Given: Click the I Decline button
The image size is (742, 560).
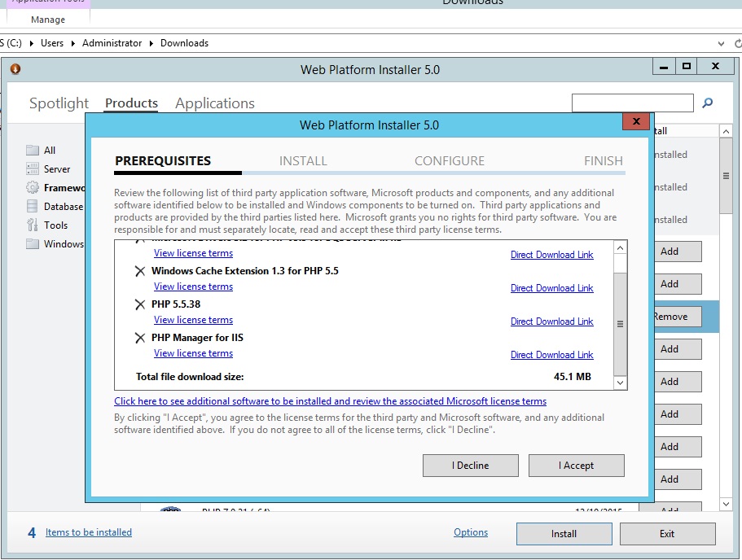Looking at the screenshot, I should (x=470, y=466).
